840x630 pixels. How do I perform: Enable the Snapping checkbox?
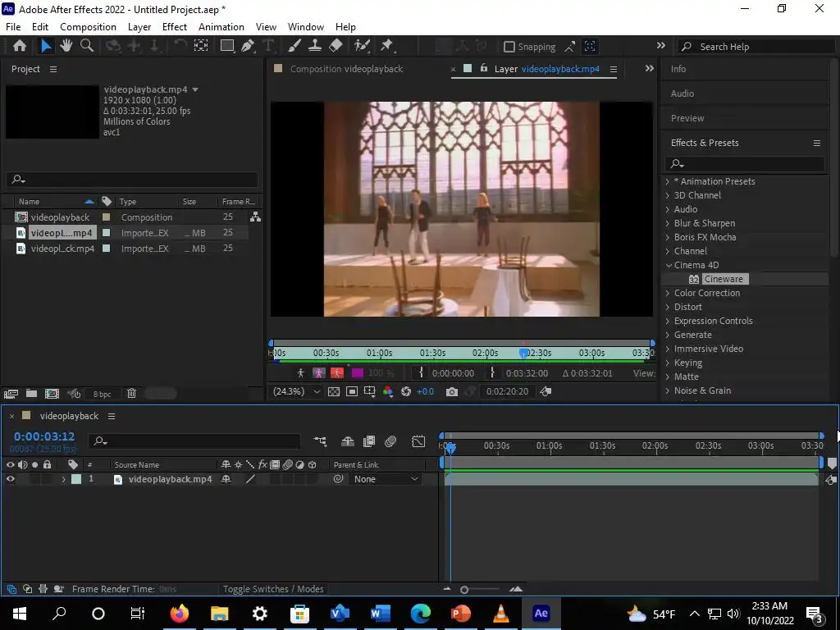tap(509, 47)
